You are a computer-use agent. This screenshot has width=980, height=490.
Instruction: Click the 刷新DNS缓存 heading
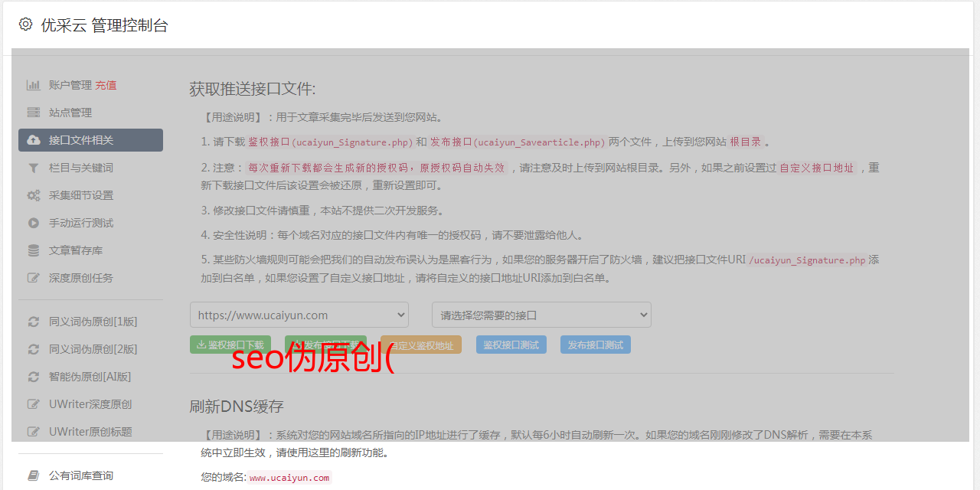pos(237,406)
